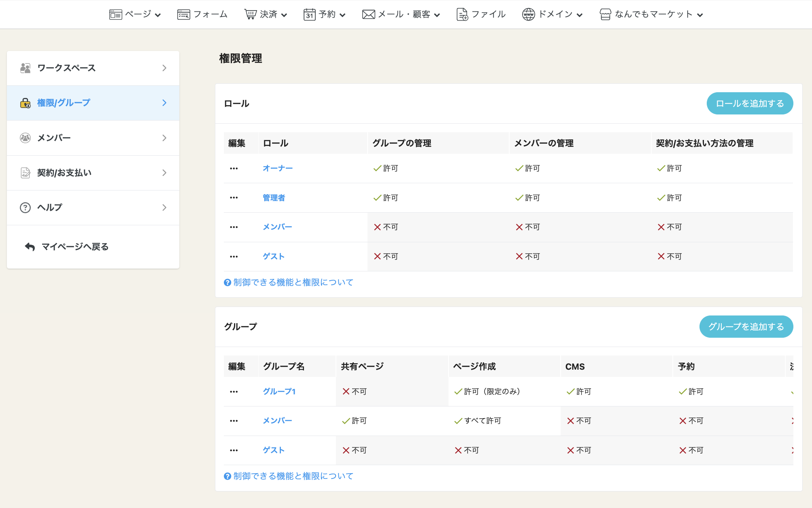Click help icon beside role permissions link
This screenshot has width=812, height=508.
coord(227,282)
